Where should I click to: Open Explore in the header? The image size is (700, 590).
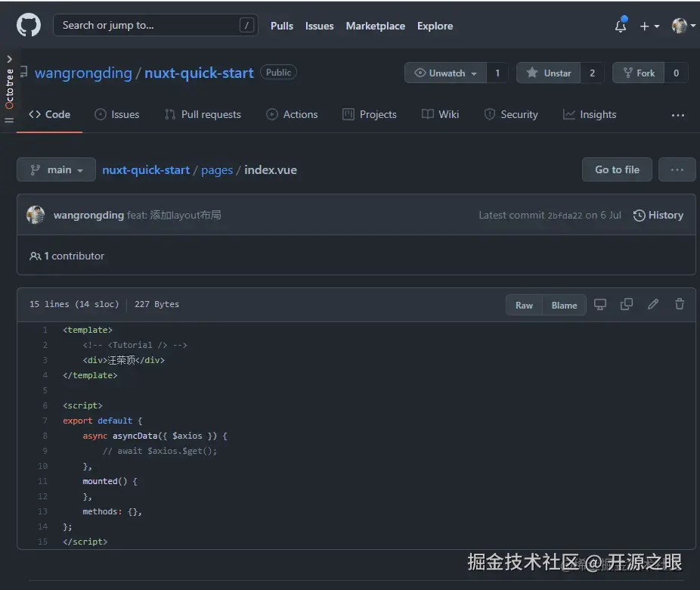click(x=435, y=26)
